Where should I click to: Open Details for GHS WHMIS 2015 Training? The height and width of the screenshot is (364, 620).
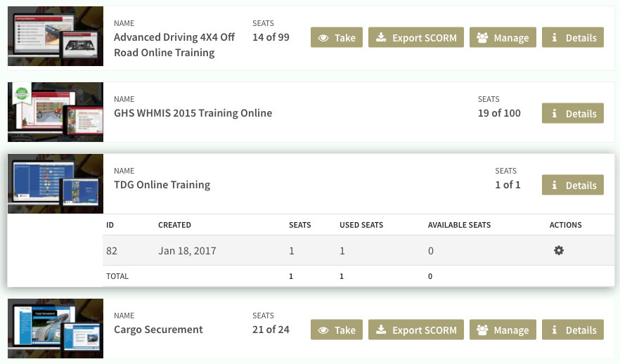click(572, 113)
